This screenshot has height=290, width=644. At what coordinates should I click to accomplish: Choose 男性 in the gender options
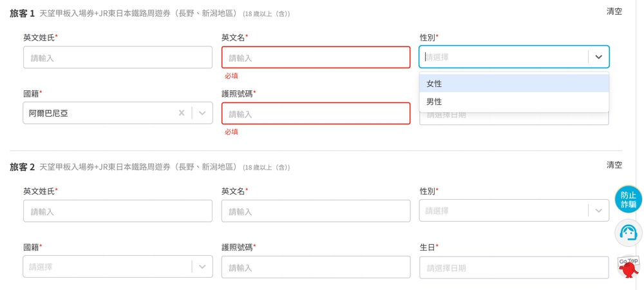tap(514, 102)
